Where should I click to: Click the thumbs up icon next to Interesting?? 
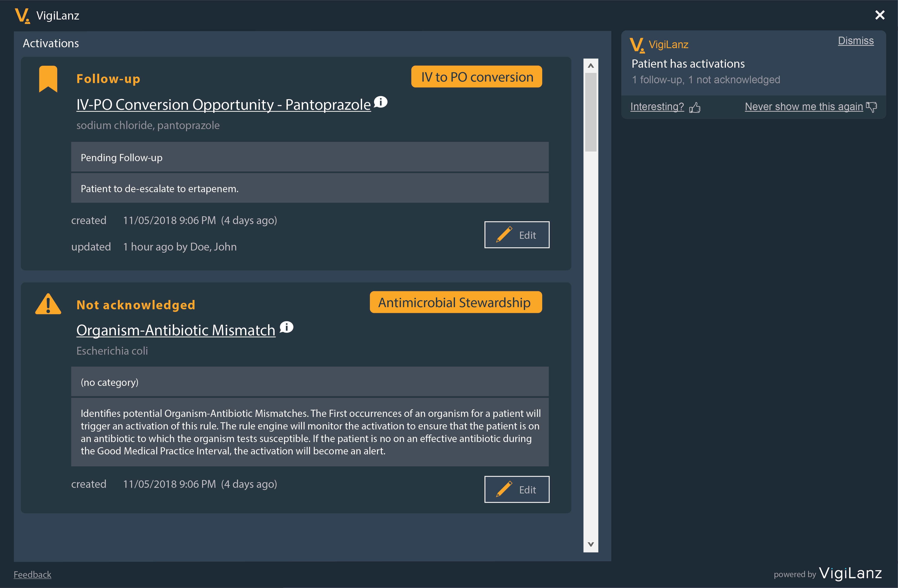click(695, 107)
